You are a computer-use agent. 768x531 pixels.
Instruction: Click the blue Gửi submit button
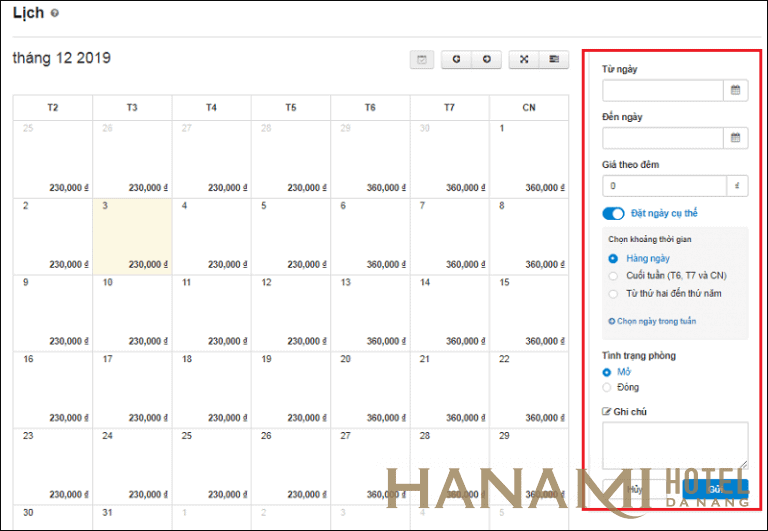(714, 489)
